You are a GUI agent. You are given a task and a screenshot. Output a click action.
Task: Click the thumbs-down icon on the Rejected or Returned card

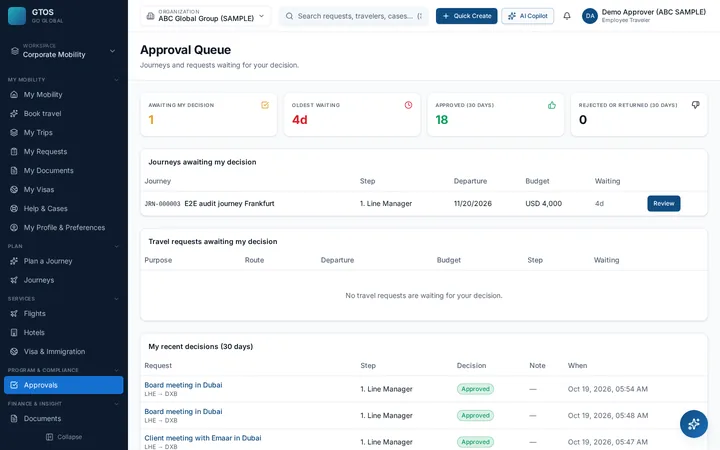696,105
